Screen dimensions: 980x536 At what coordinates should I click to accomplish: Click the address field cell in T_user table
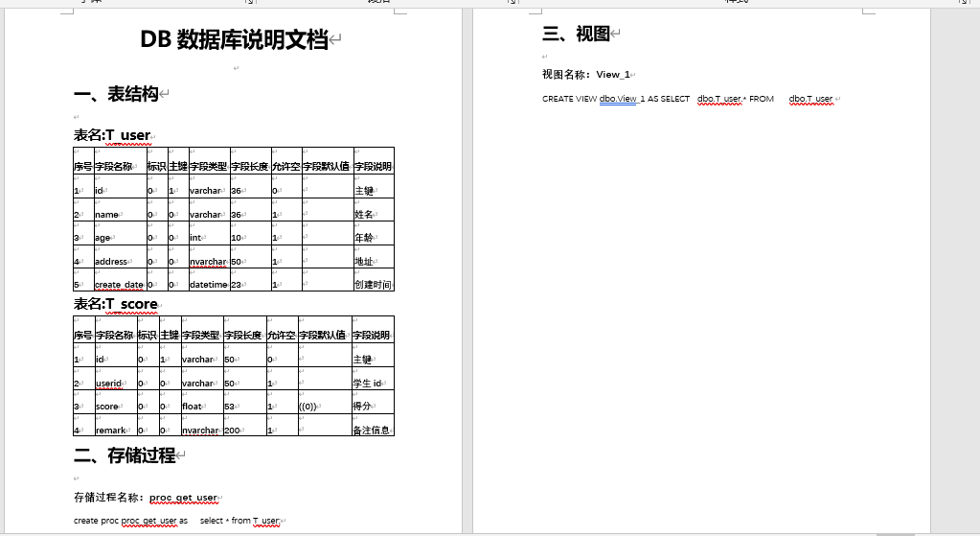tap(121, 256)
